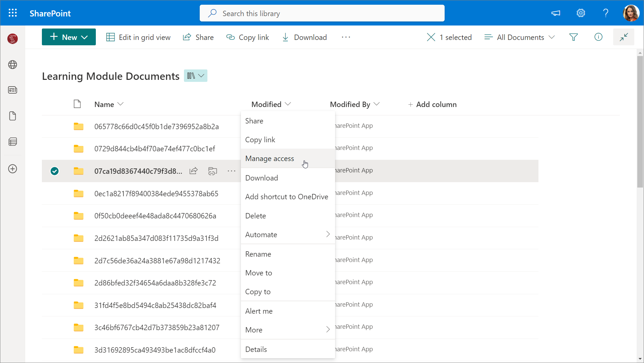Open the app launcher waffle icon
Screen dimensions: 644x363
point(13,13)
